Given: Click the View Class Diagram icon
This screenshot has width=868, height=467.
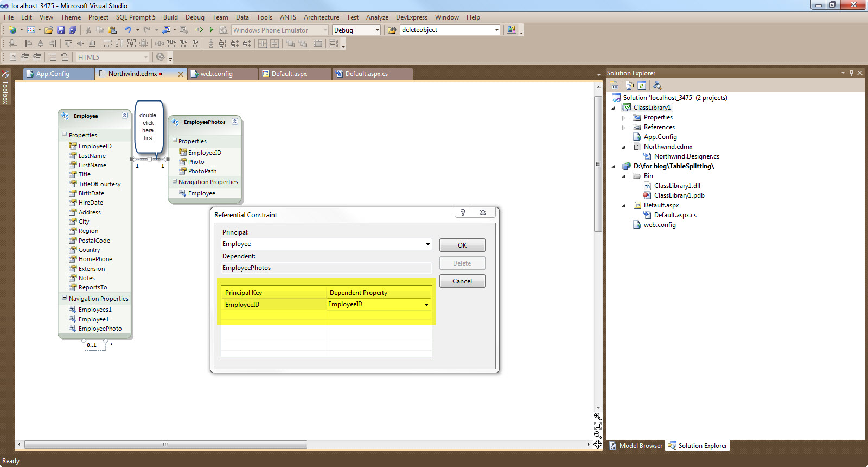Looking at the screenshot, I should pos(657,85).
